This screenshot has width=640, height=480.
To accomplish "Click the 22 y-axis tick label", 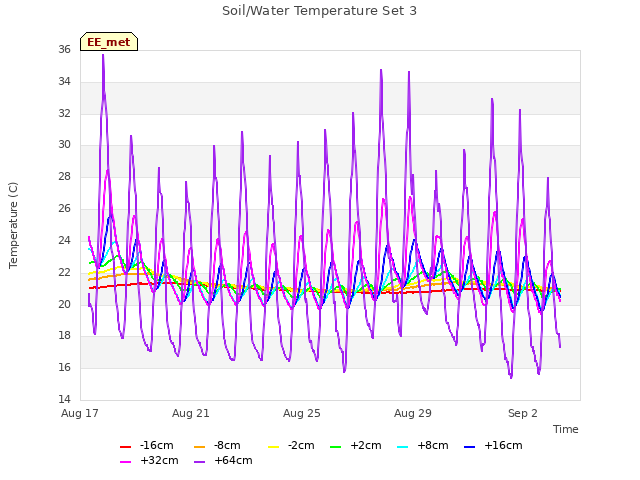I will click(64, 272).
